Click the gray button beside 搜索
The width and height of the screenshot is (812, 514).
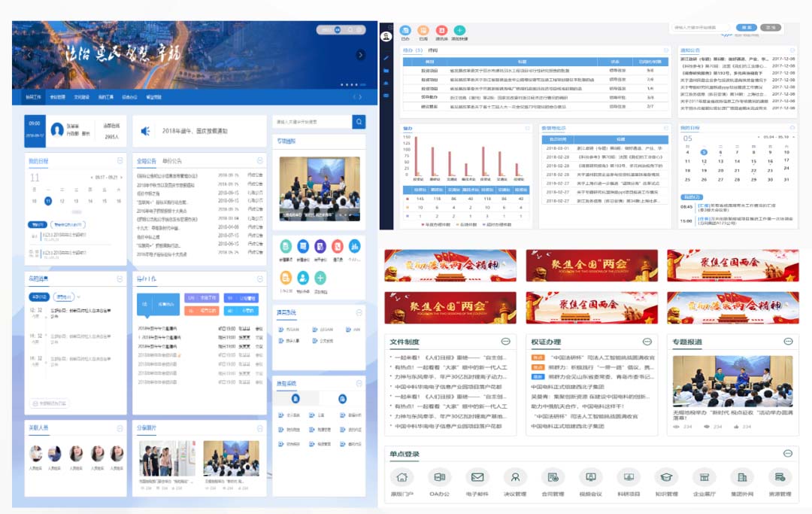click(771, 27)
